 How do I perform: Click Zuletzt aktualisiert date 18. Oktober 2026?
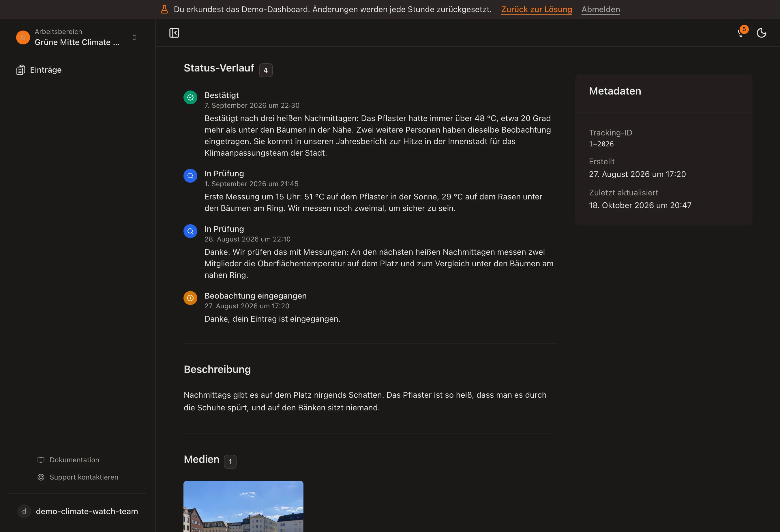[640, 205]
